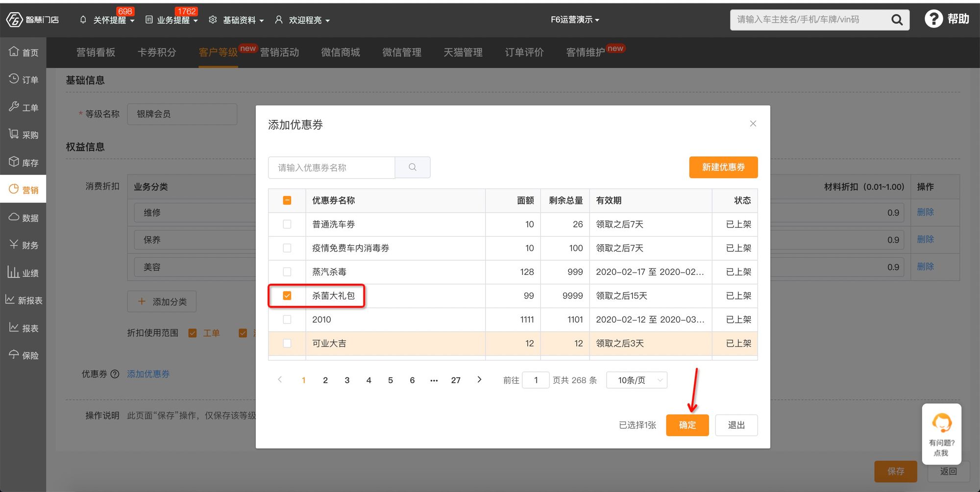Check the 2010 coupon row checkbox

coord(287,320)
